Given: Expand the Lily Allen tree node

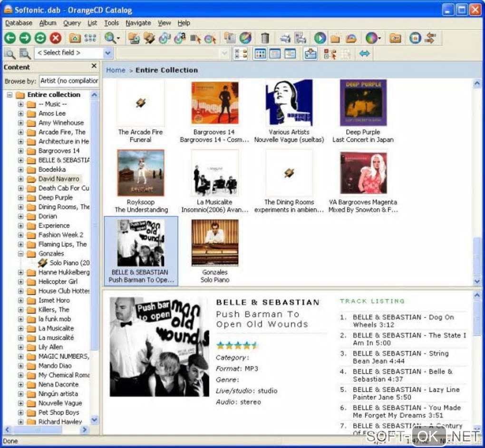Looking at the screenshot, I should pyautogui.click(x=20, y=347).
